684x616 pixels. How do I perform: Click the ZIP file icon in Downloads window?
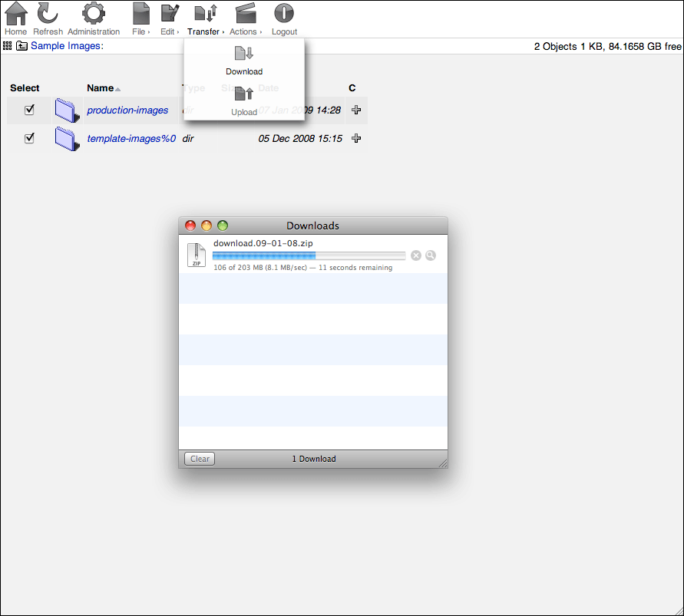click(196, 255)
